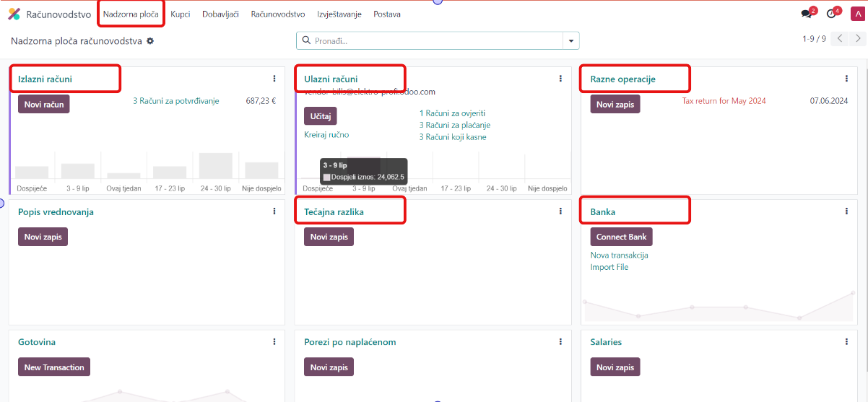Open three-dot menu on Tečajna razlika card
Image resolution: width=868 pixels, height=402 pixels.
click(560, 211)
